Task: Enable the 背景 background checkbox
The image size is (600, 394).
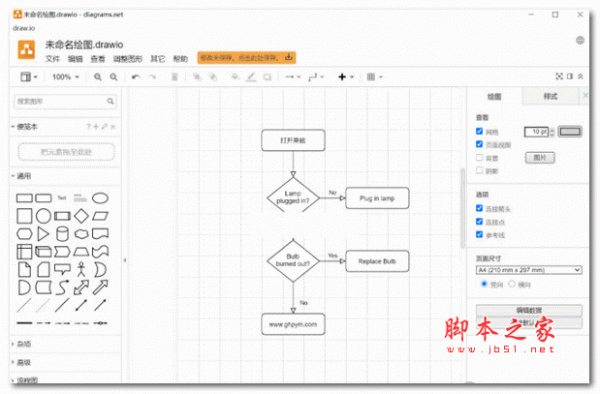Action: click(x=479, y=157)
